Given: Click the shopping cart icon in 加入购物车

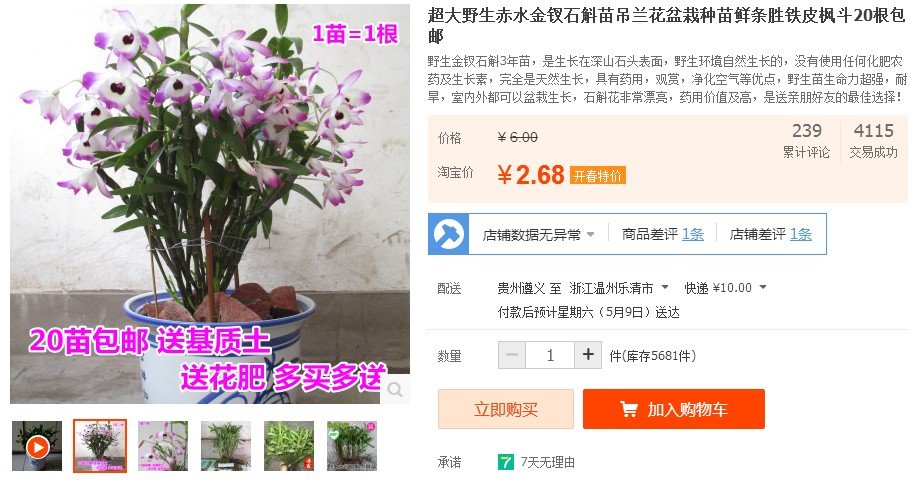Looking at the screenshot, I should coord(629,409).
